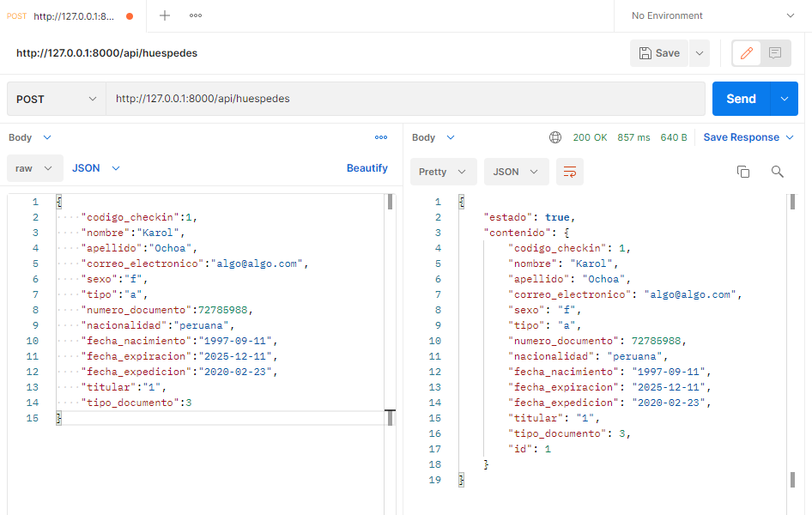Open the tab overflow options (three dots)
This screenshot has height=515, width=812.
pos(196,15)
